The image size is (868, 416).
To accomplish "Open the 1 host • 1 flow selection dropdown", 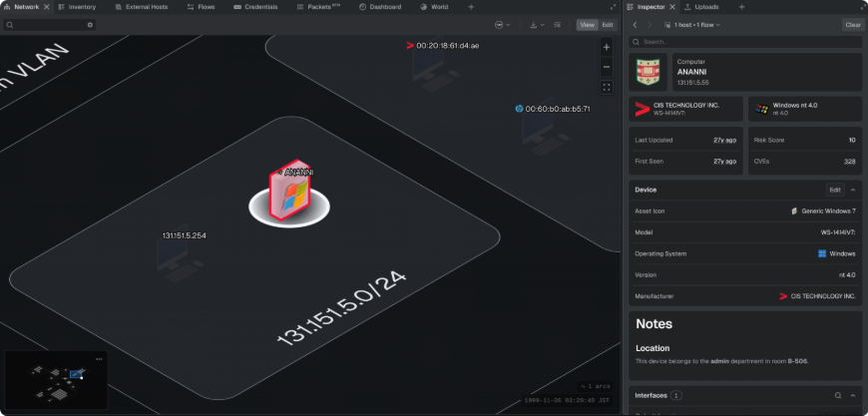I will (692, 25).
